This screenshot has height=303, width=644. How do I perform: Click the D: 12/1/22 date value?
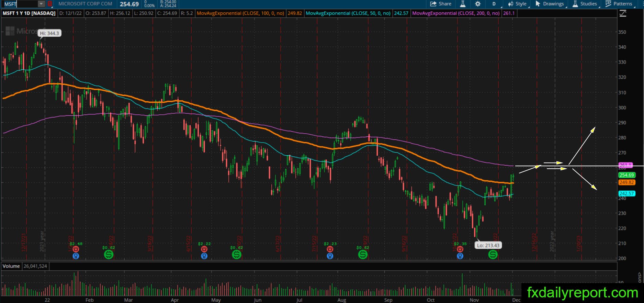tap(70, 13)
